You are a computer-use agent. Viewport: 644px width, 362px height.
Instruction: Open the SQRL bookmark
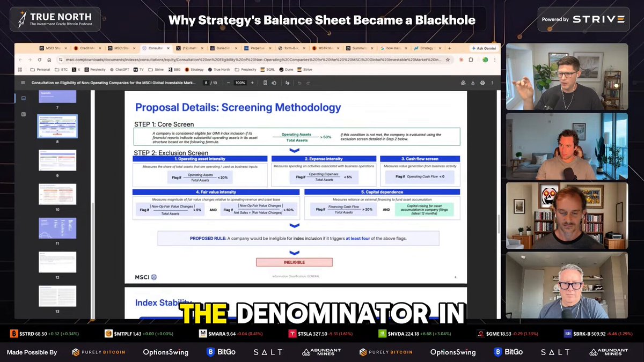click(x=267, y=70)
